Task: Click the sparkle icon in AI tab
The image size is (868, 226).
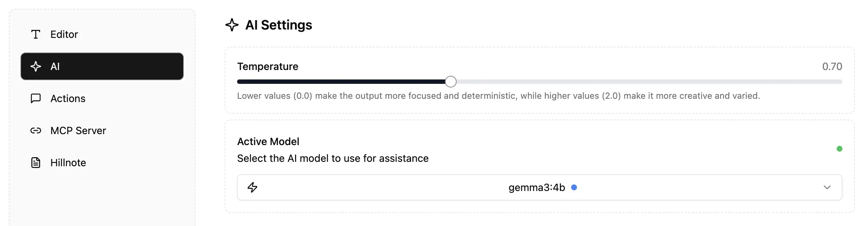Action: point(36,66)
